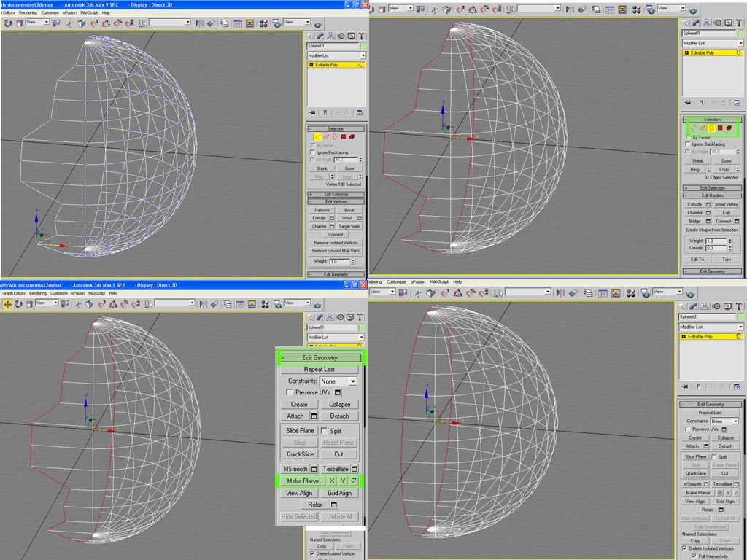Click QuickSlice in enlarged Edit Geometry panel
This screenshot has height=560, width=747.
coord(300,454)
